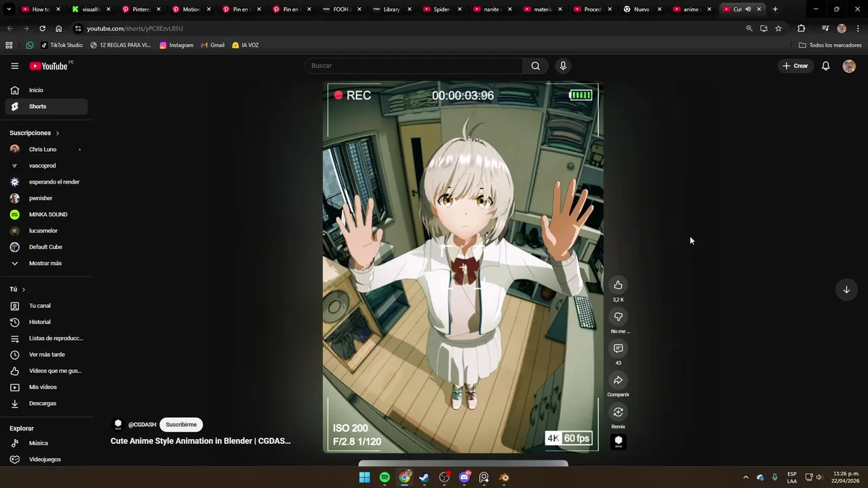Open the @CGDASH channel link
The width and height of the screenshot is (868, 488).
[142, 425]
